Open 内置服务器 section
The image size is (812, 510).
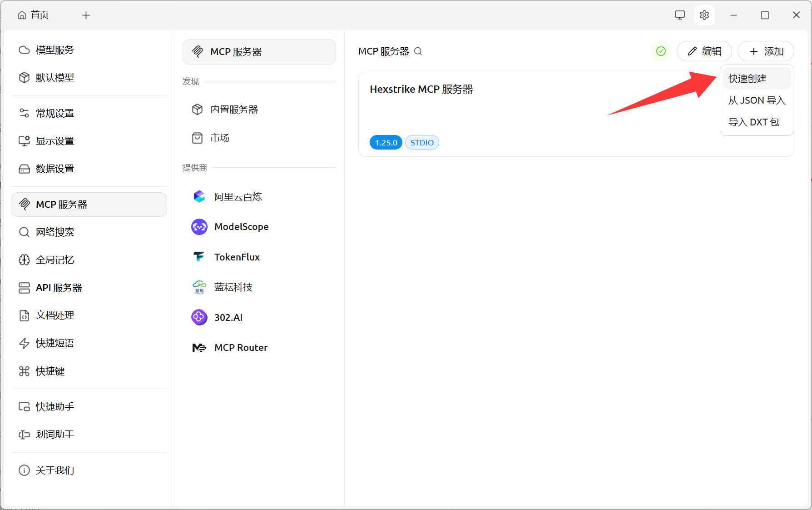point(234,110)
